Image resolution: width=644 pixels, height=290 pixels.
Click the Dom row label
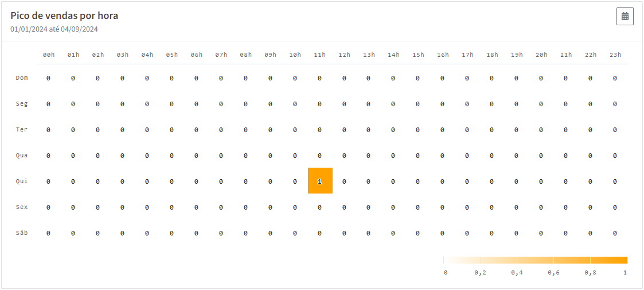click(x=22, y=78)
